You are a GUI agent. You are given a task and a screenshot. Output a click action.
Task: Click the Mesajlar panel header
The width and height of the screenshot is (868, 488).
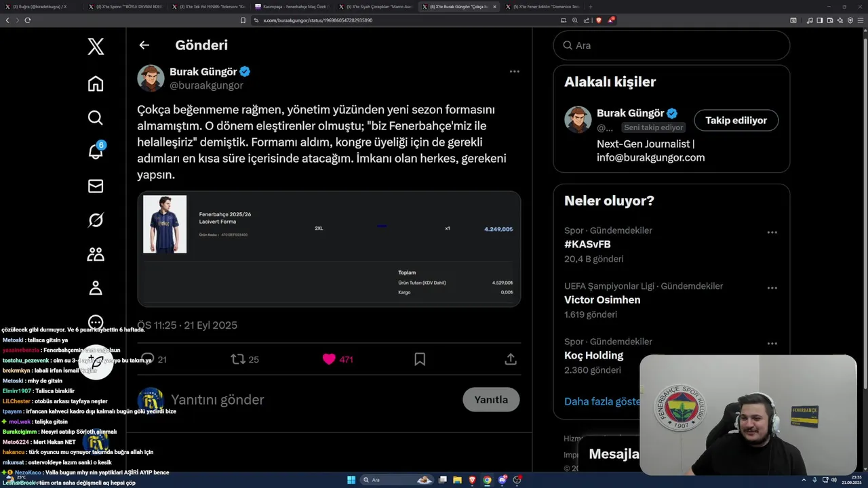(614, 453)
